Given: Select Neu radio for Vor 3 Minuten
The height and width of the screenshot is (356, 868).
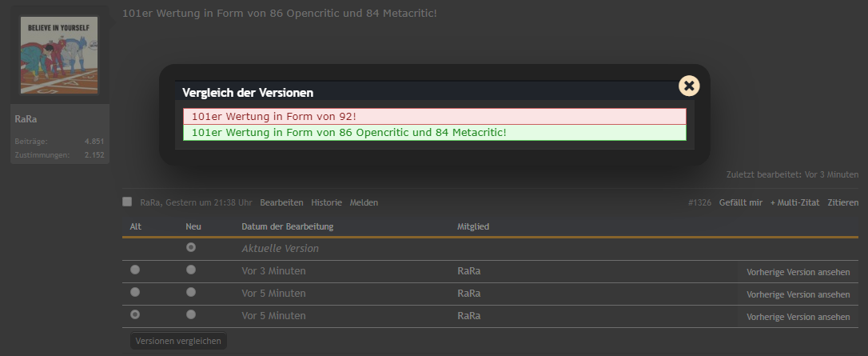Looking at the screenshot, I should coord(191,270).
